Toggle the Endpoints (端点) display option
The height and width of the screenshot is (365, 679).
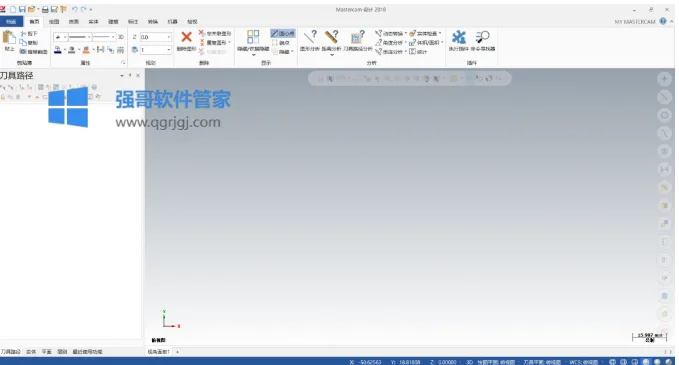tap(281, 42)
